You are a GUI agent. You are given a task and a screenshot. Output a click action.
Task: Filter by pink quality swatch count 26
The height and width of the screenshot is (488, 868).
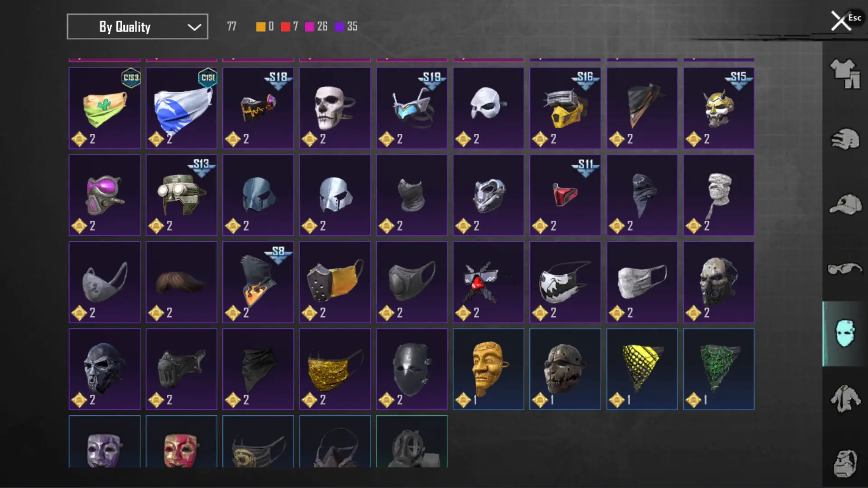316,27
